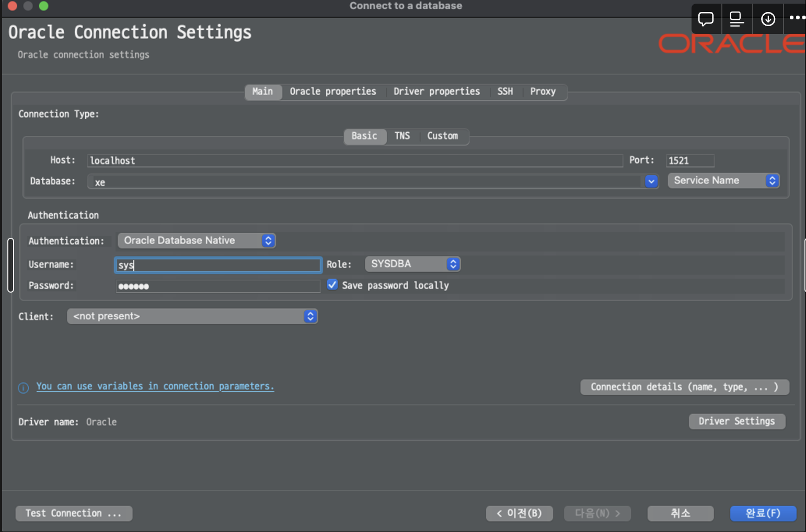Open the Service Name dropdown
Screen dimensions: 806x532
(x=723, y=180)
